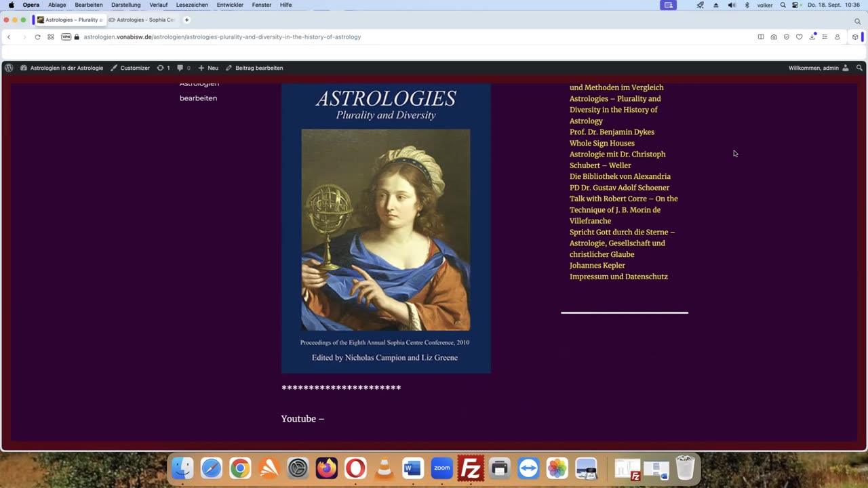Open VLC from the dock
The image size is (868, 488).
coord(384,468)
